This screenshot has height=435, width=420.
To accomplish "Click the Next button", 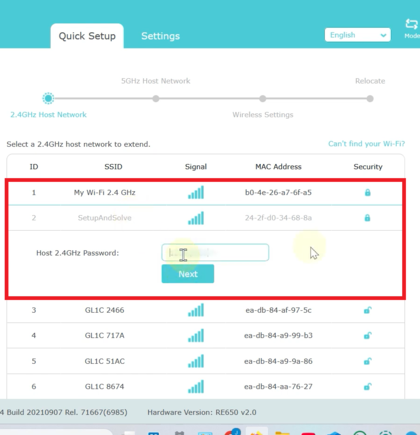I will [188, 274].
